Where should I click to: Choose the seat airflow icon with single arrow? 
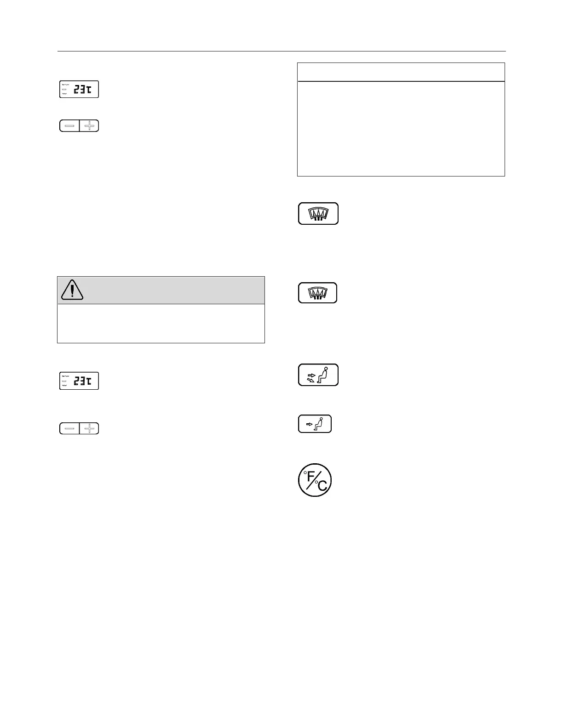[x=315, y=424]
